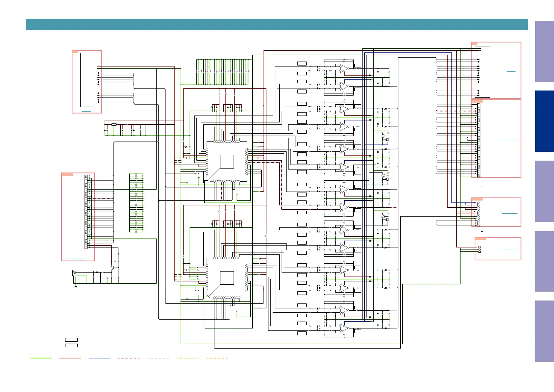Image resolution: width=554 pixels, height=392 pixels.
Task: Click the lower square IC chip center
Action: pyautogui.click(x=227, y=278)
